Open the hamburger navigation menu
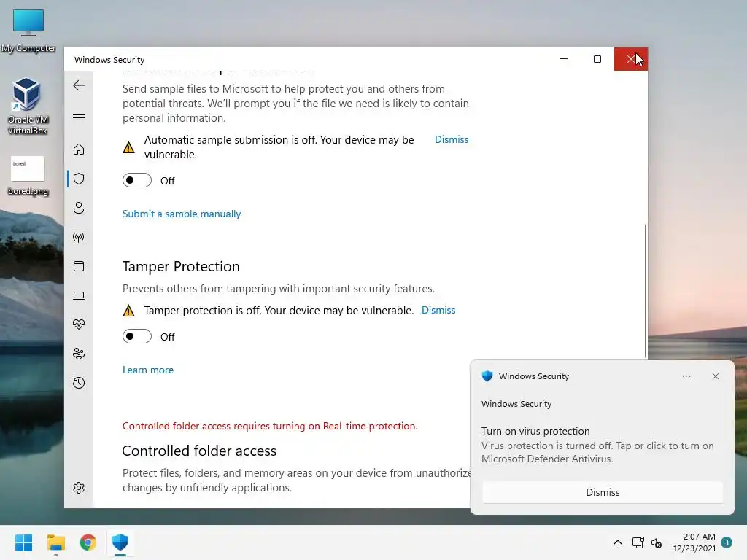The height and width of the screenshot is (560, 747). point(79,114)
